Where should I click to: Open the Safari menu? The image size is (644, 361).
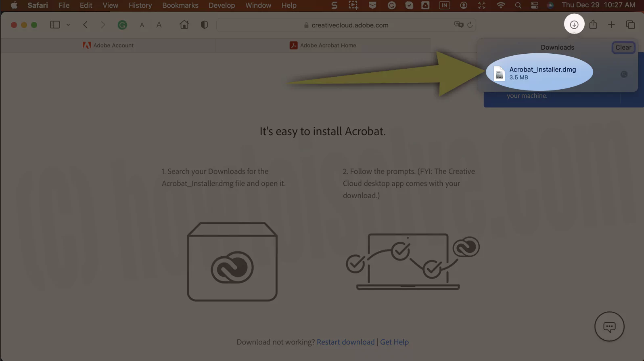[38, 5]
